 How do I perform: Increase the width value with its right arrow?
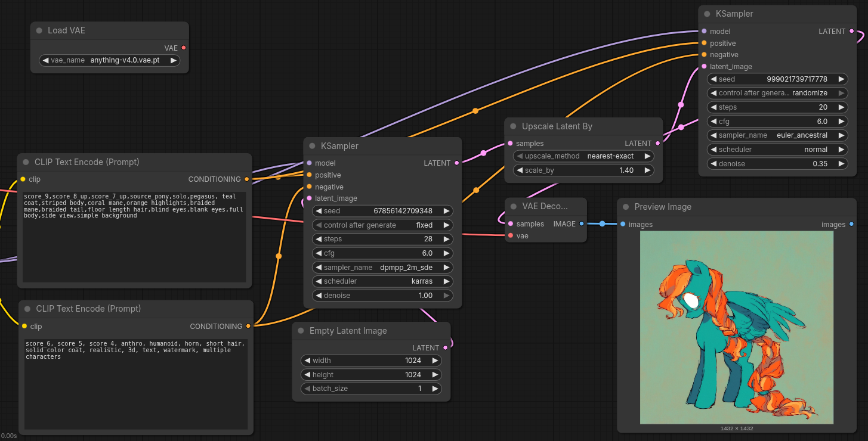coord(435,361)
